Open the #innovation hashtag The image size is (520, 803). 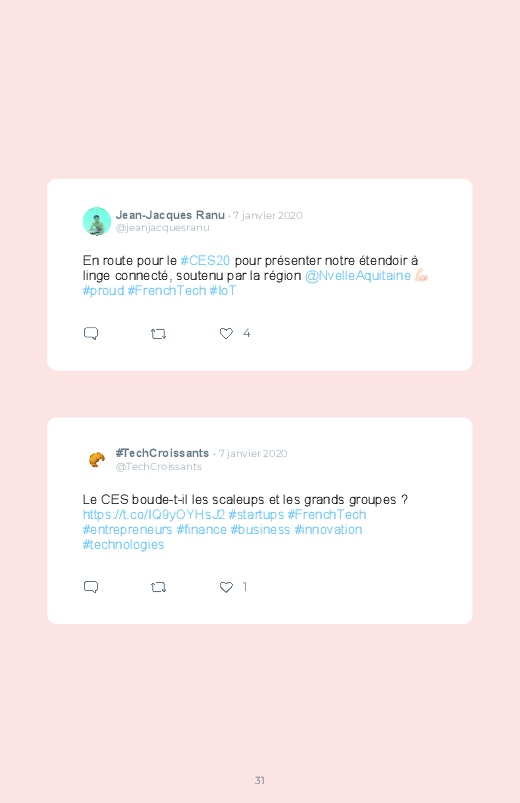point(328,530)
